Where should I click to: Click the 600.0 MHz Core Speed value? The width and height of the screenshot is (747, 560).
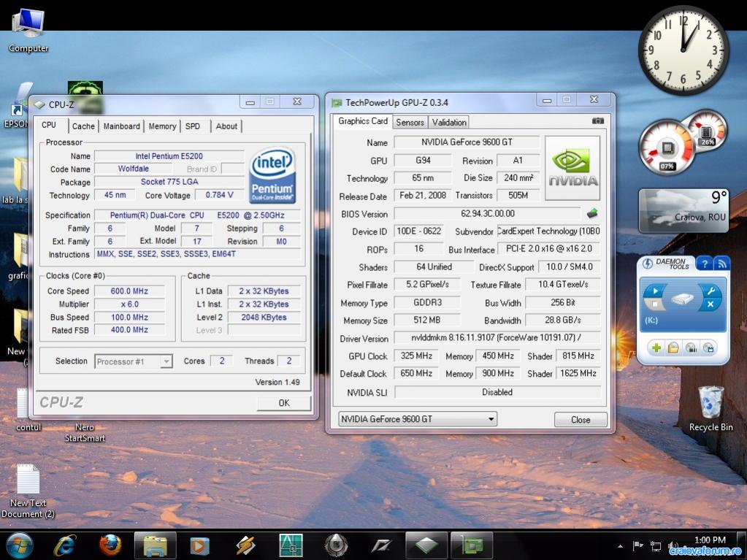pyautogui.click(x=129, y=291)
